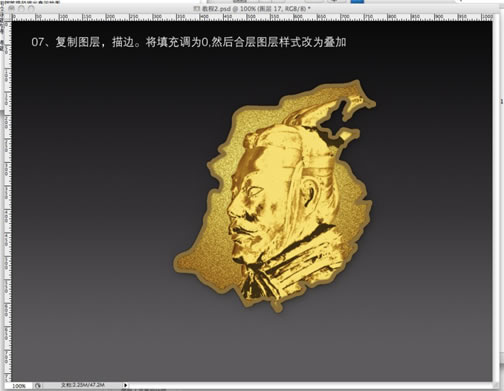Click the horizontal ruler above the canvas
This screenshot has height=391, width=504.
coord(252,17)
